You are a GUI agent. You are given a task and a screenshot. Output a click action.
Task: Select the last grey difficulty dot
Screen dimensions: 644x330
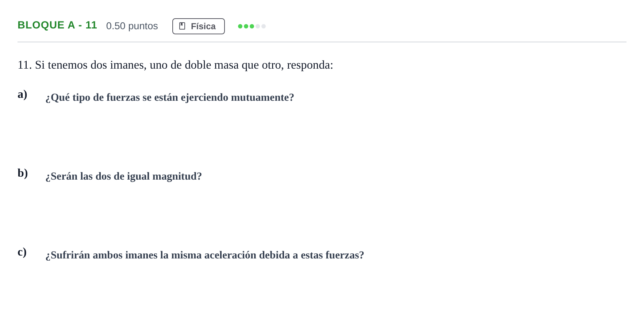point(264,26)
